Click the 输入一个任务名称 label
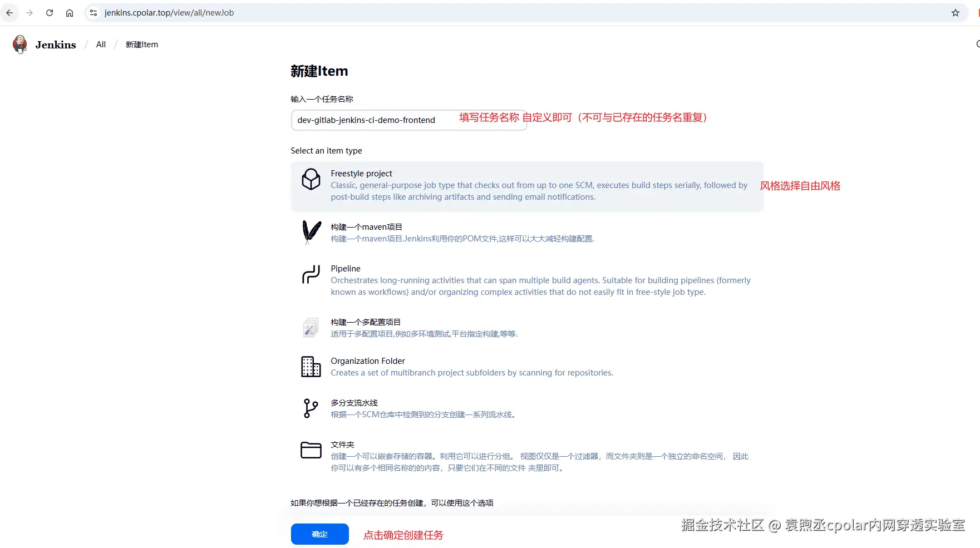Screen dimensions: 980x548 click(322, 99)
